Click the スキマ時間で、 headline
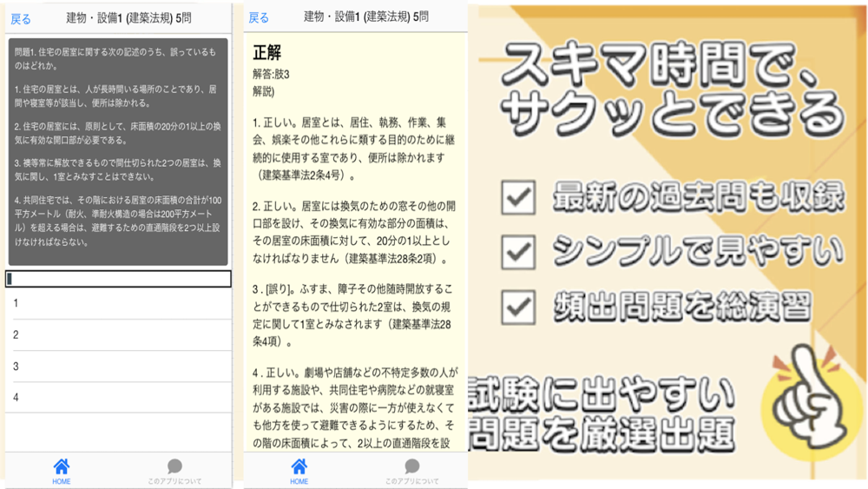The image size is (868, 489). 661,64
